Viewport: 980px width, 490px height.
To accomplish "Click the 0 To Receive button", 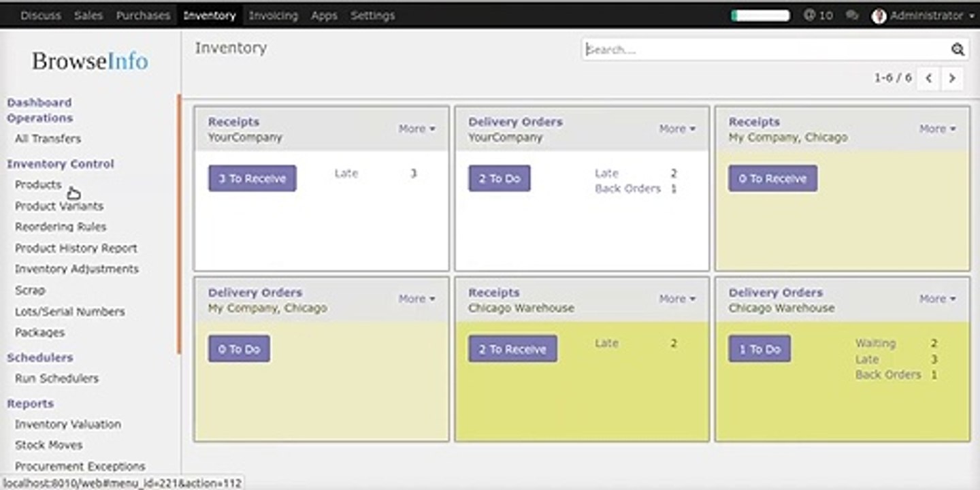I will 773,178.
